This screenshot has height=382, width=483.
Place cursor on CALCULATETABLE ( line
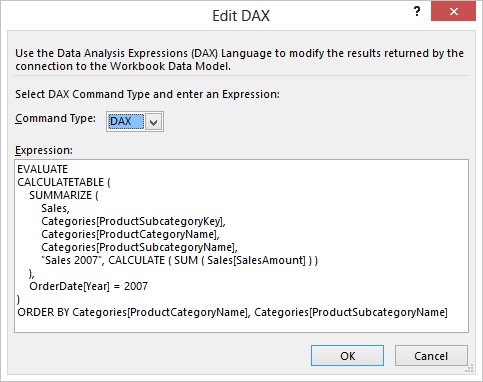(64, 182)
